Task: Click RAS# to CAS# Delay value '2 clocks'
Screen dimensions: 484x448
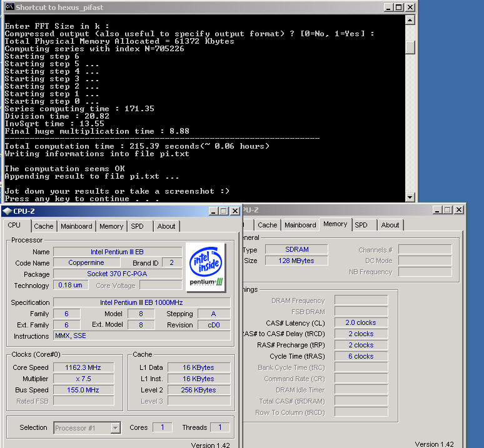Action: tap(361, 334)
